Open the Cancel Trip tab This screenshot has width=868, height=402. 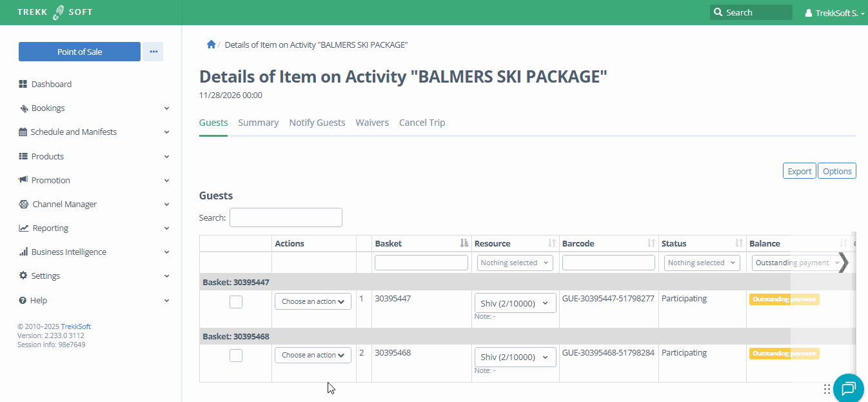point(422,123)
